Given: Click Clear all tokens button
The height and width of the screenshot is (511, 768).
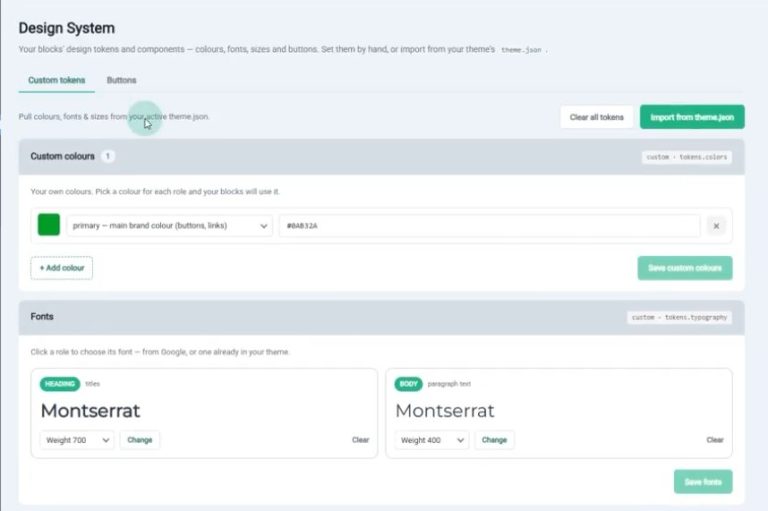Looking at the screenshot, I should 597,117.
